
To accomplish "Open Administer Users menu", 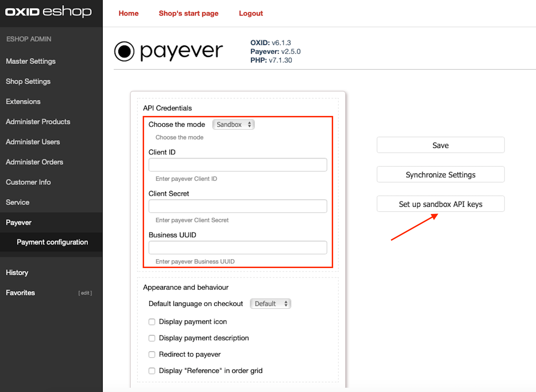I will tap(33, 142).
